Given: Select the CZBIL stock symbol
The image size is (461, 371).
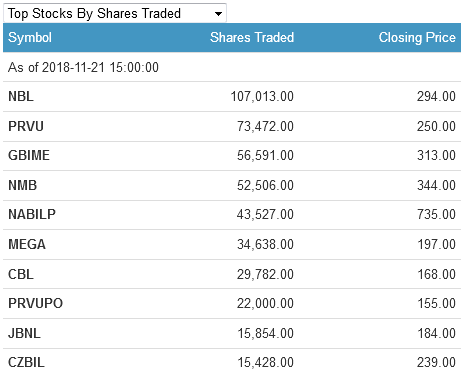Looking at the screenshot, I should (26, 362).
